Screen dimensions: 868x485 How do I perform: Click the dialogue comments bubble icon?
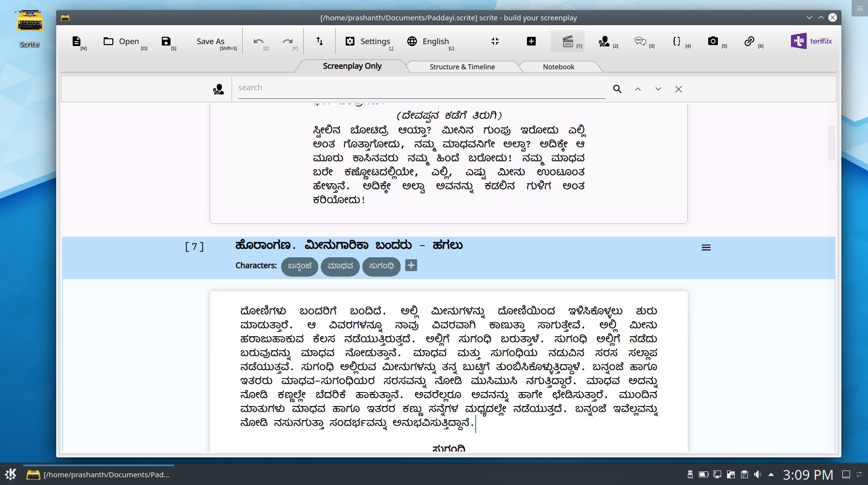pyautogui.click(x=640, y=41)
